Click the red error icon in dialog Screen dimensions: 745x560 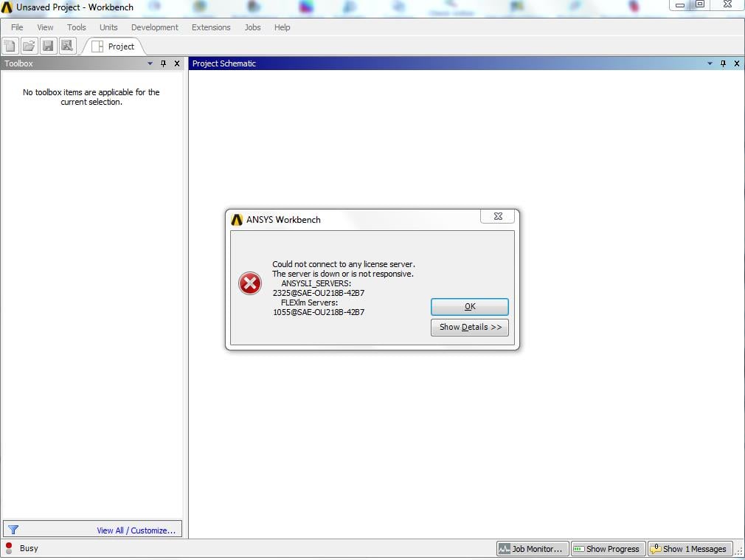[250, 283]
